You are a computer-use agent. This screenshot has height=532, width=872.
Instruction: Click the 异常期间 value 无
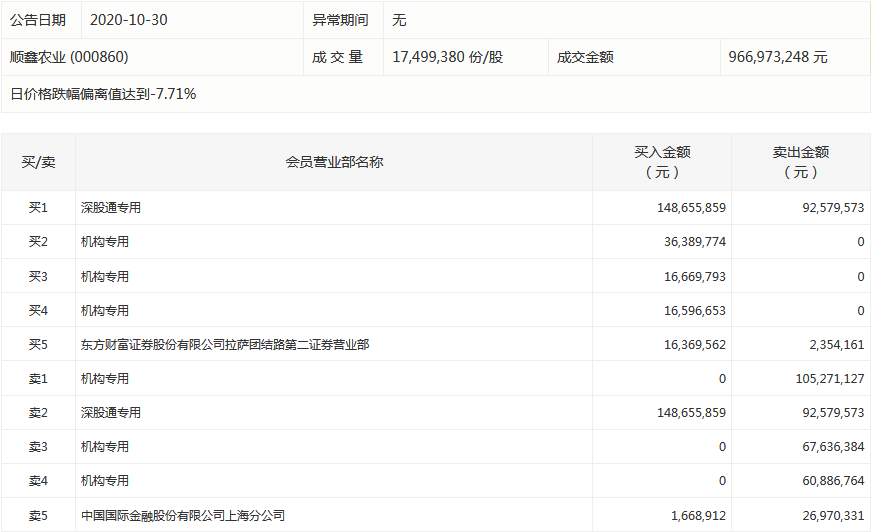tap(400, 20)
